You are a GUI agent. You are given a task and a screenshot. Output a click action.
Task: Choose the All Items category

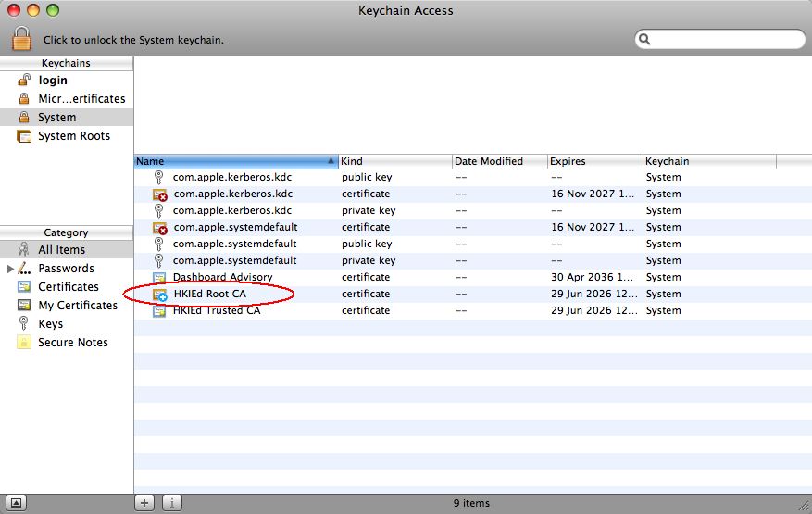coord(67,250)
